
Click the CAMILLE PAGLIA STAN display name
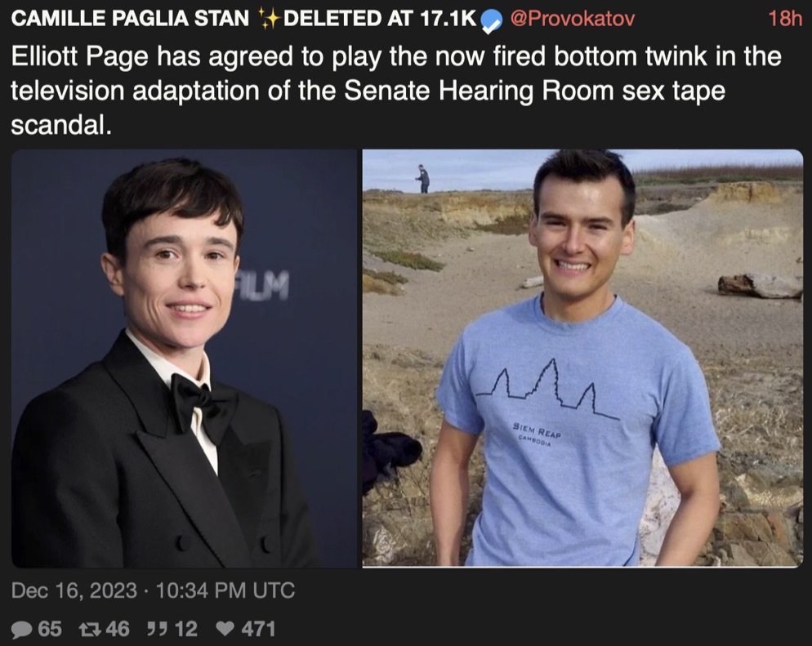tap(130, 19)
